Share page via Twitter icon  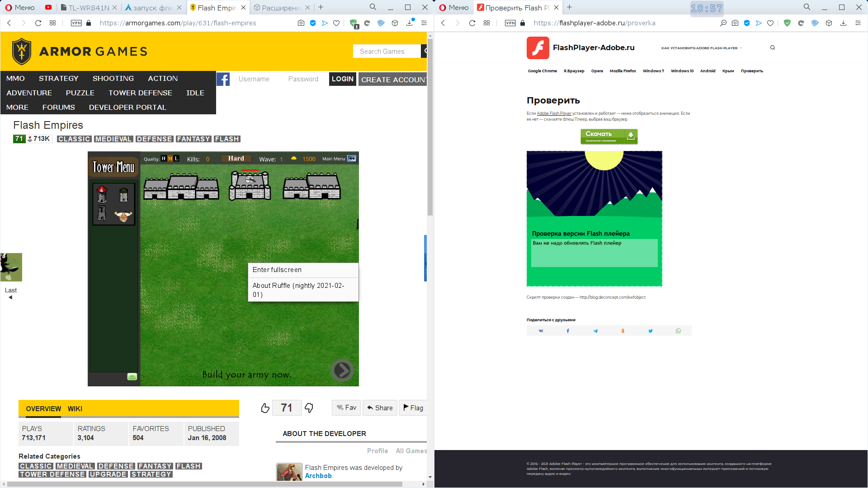click(651, 331)
